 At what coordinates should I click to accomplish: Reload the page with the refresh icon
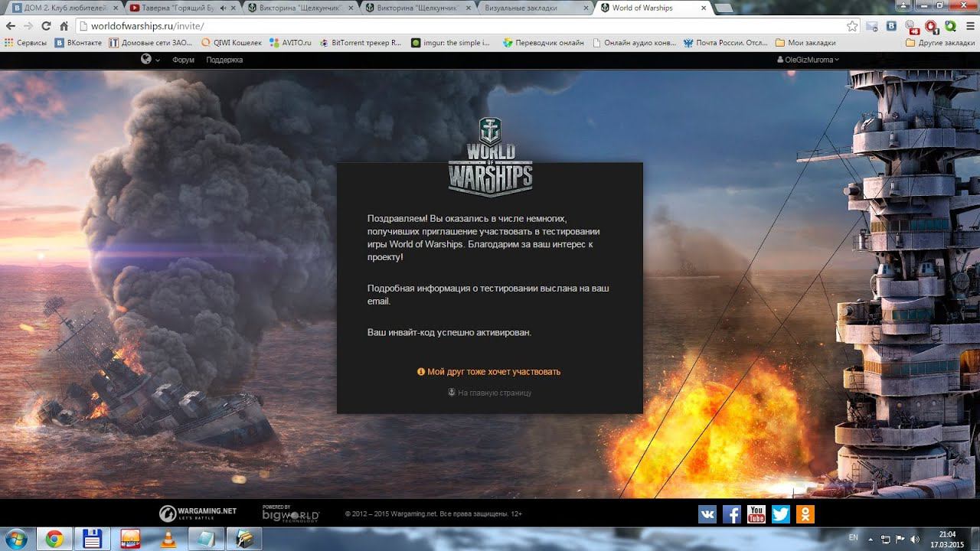(47, 26)
